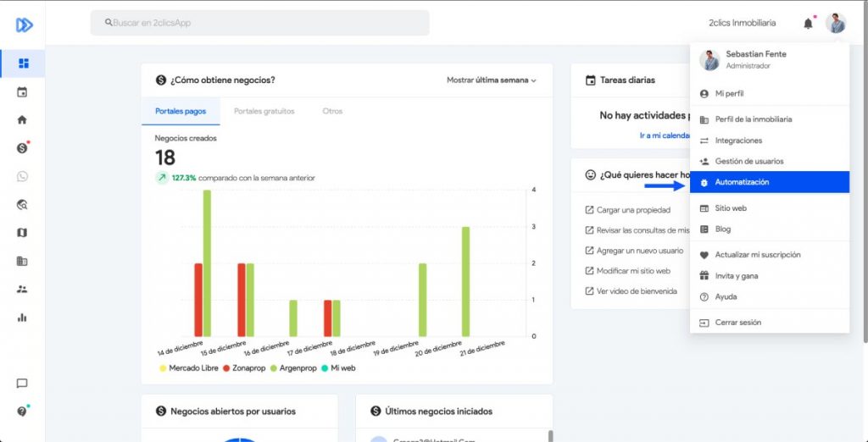868x442 pixels.
Task: Click the Negocios creados value 18
Action: 165,158
